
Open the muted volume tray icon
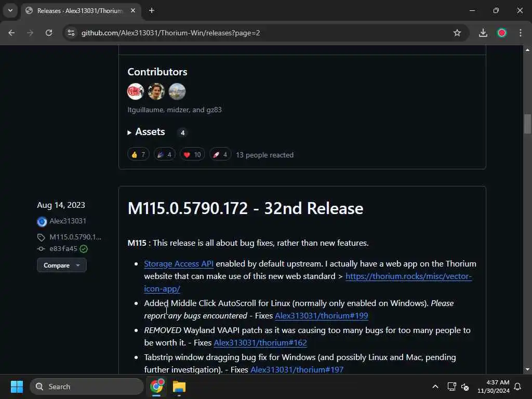point(465,387)
